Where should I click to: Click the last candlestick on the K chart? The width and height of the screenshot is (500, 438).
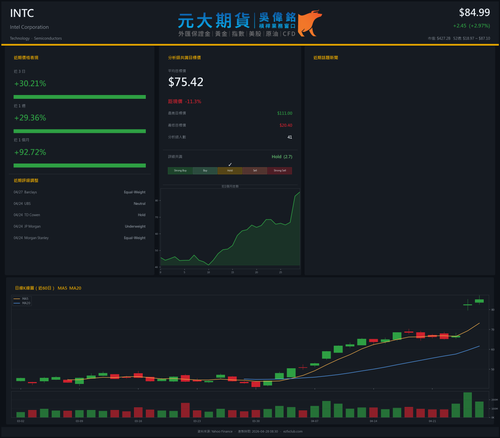pos(479,300)
